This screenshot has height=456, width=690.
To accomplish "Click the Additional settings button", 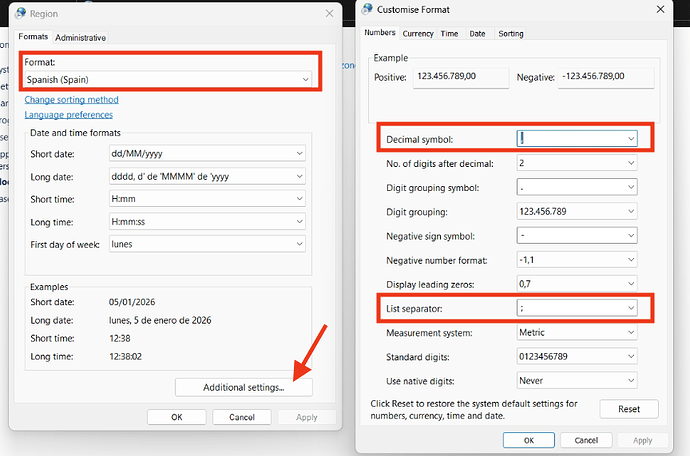I will point(243,387).
